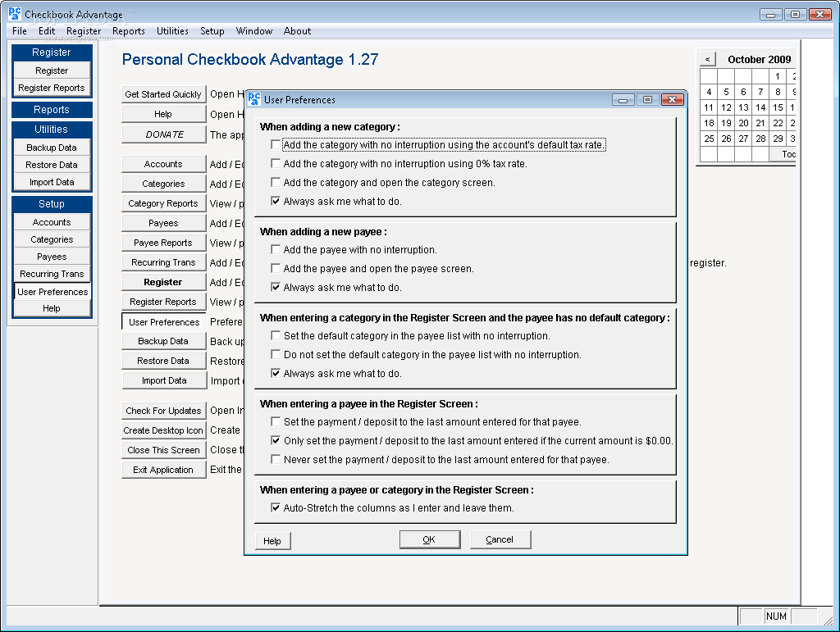The width and height of the screenshot is (840, 632).
Task: Click Restore Data in sidebar Utilities
Action: coord(52,165)
